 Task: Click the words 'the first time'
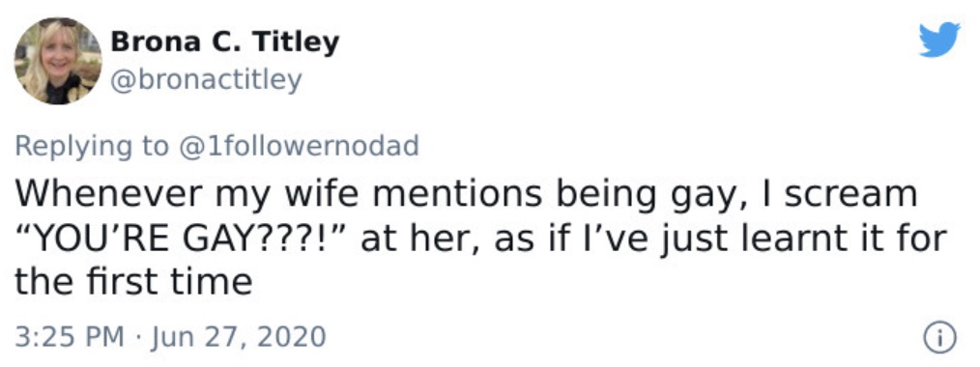(x=133, y=282)
